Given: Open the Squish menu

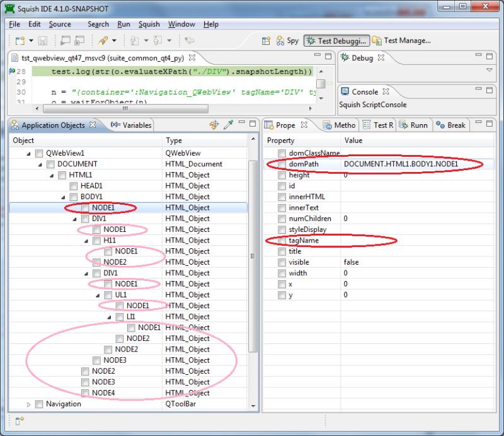Looking at the screenshot, I should pos(149,24).
